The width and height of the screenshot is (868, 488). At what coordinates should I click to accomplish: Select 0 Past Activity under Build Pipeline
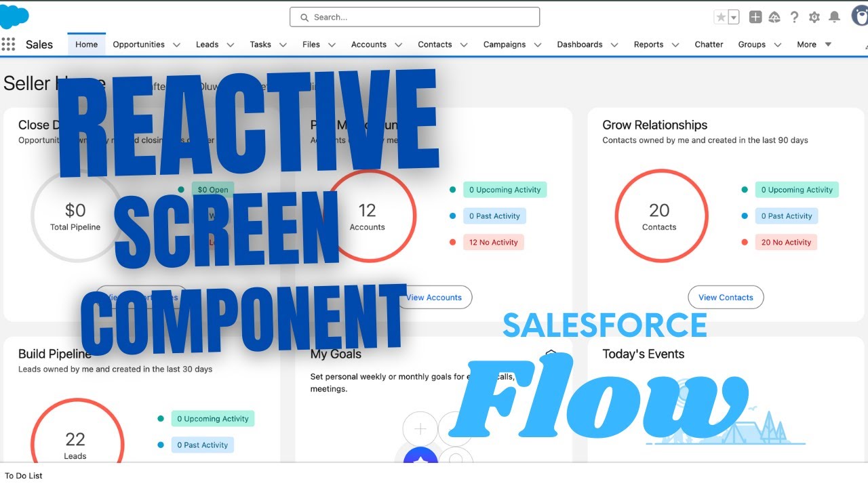202,445
